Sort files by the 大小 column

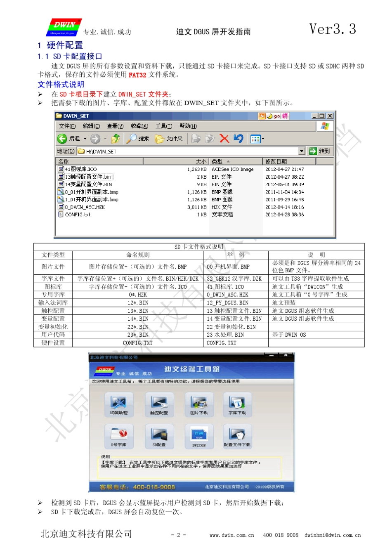tap(176, 161)
